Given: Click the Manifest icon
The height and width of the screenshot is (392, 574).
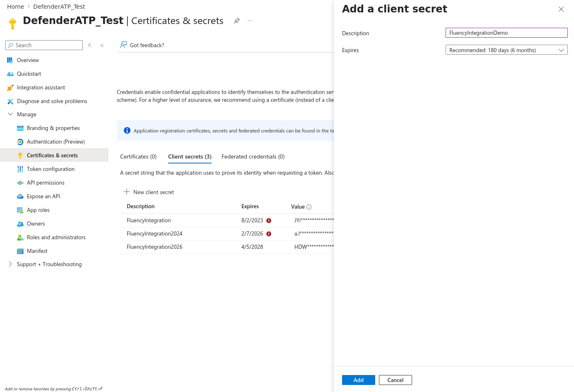Looking at the screenshot, I should 20,251.
